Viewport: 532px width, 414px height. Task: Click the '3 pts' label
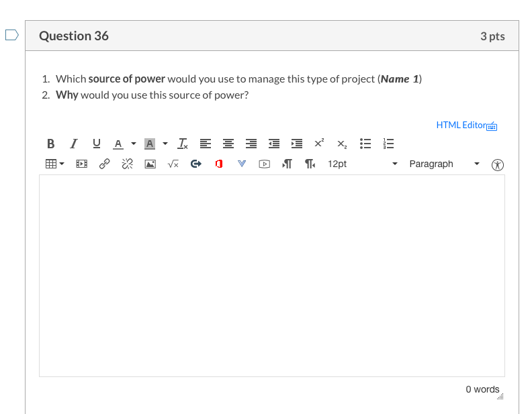[492, 36]
